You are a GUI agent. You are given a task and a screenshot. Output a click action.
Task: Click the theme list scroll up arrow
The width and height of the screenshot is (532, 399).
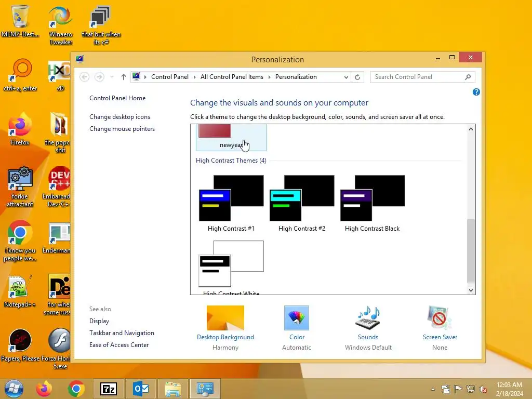tap(471, 129)
